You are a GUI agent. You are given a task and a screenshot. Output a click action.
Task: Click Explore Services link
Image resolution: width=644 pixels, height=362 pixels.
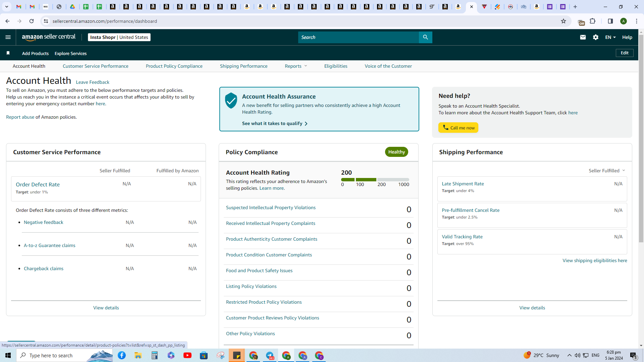[x=70, y=53]
